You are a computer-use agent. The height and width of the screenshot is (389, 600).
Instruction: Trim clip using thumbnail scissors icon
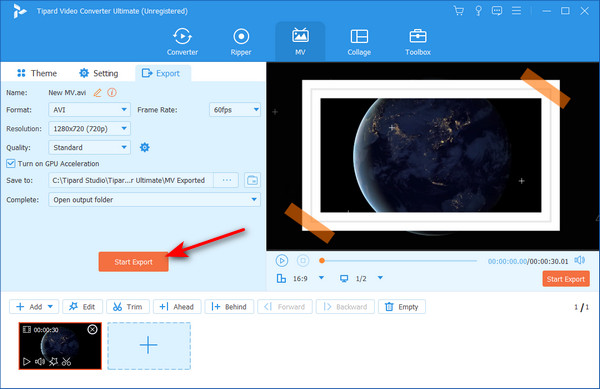pyautogui.click(x=67, y=361)
